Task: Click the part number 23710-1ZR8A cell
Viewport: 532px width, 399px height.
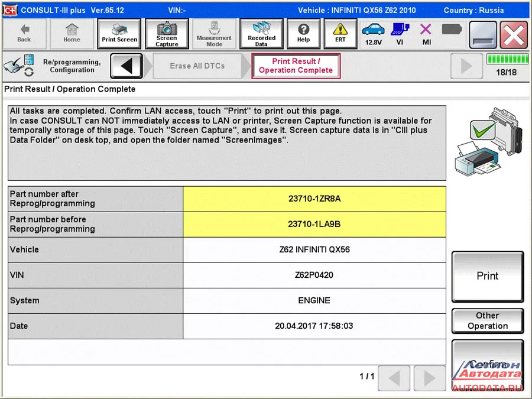Action: [314, 199]
